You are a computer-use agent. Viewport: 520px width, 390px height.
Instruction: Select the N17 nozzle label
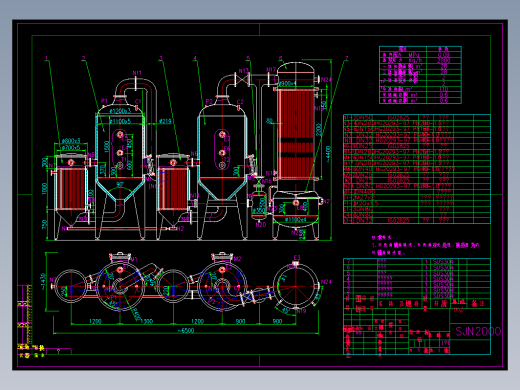click(x=271, y=70)
